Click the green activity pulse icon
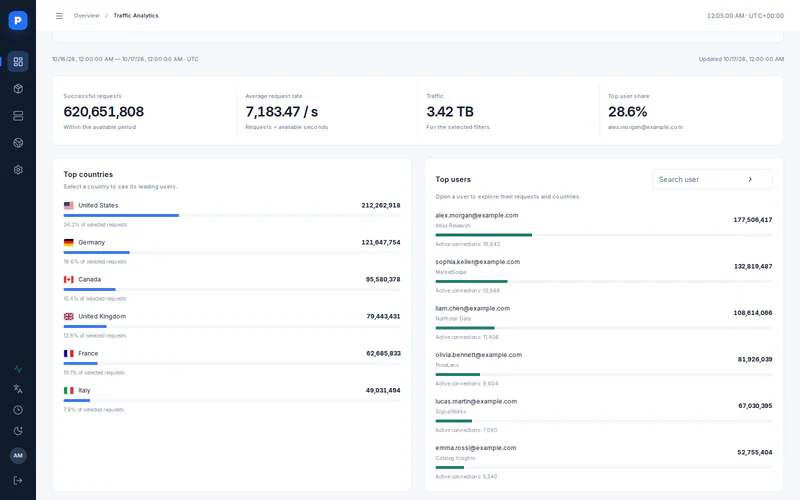The width and height of the screenshot is (800, 500). pos(18,369)
